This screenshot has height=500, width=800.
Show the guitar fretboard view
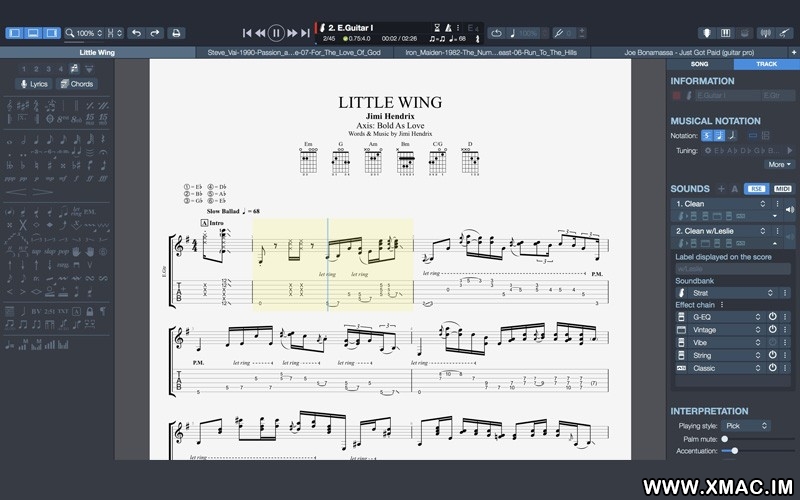(707, 33)
